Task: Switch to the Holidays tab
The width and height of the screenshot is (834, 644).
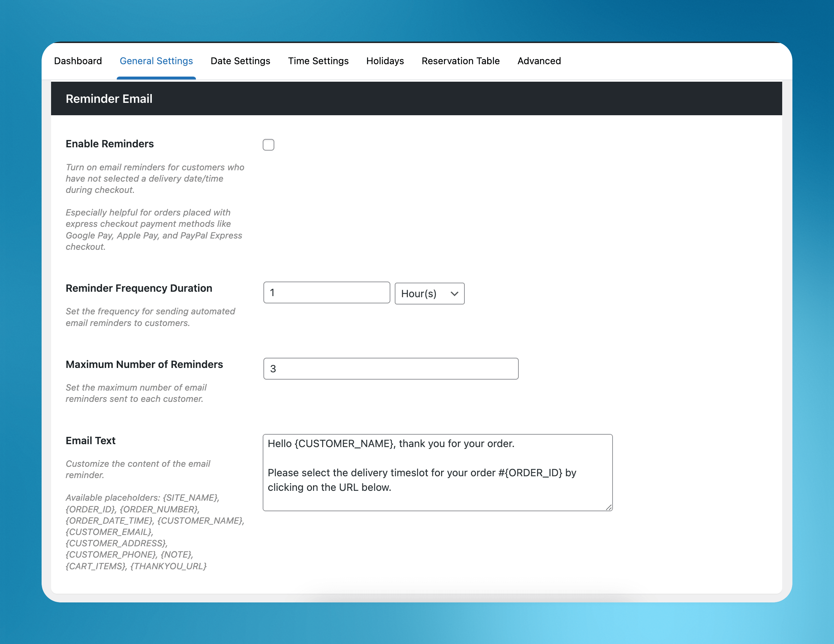Action: 385,61
